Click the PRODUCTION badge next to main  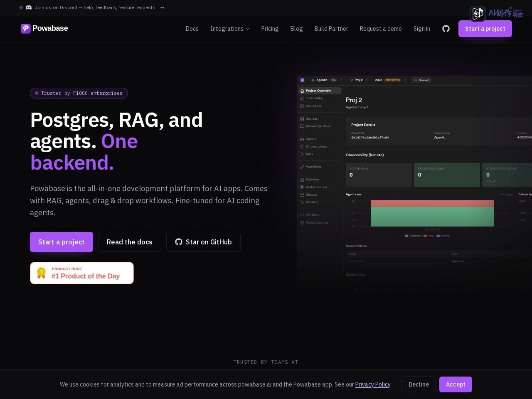coord(393,80)
